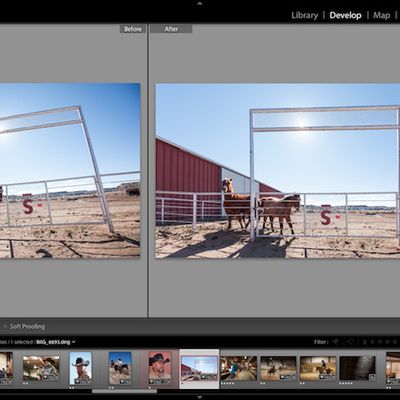This screenshot has width=400, height=400.
Task: Select the five-star arena thumbnail with teal shirt
Action: click(239, 368)
